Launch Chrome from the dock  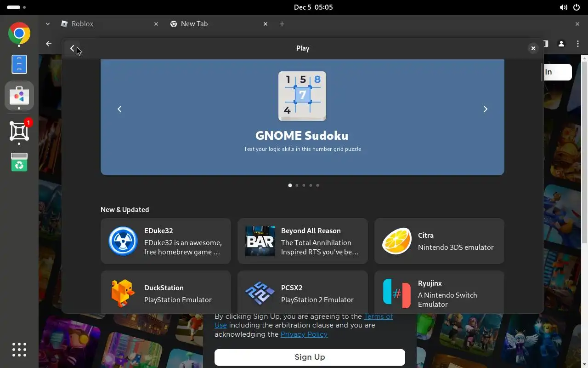coord(19,34)
